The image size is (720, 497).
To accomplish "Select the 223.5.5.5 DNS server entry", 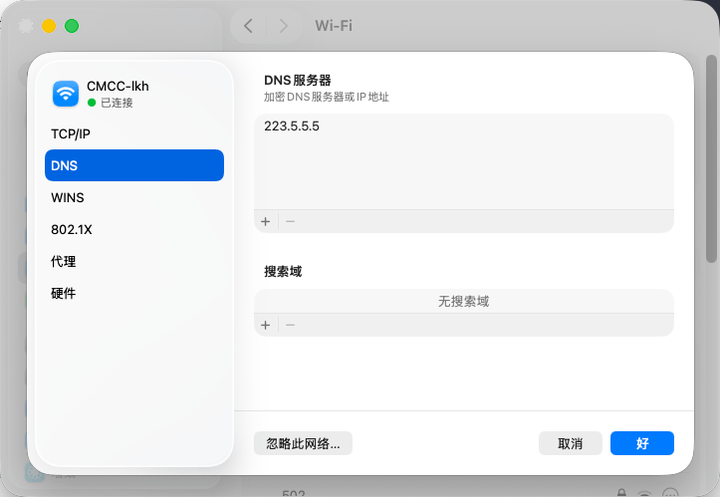I will (292, 127).
